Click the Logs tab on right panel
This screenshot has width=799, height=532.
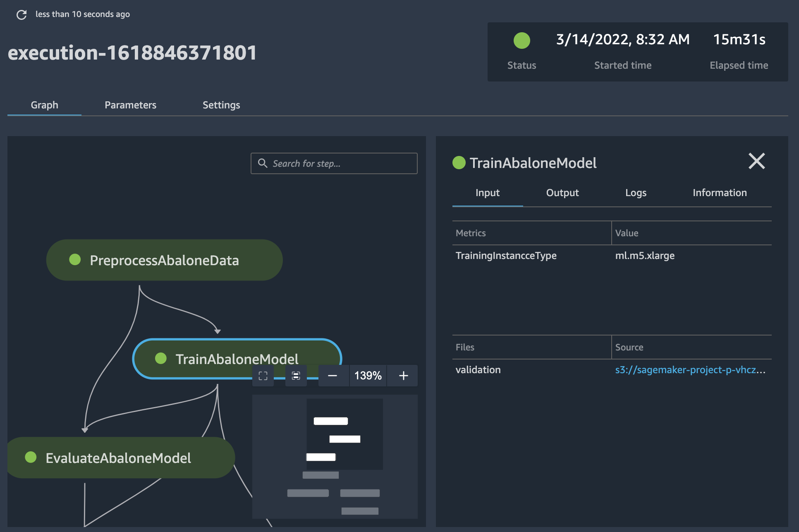(636, 192)
